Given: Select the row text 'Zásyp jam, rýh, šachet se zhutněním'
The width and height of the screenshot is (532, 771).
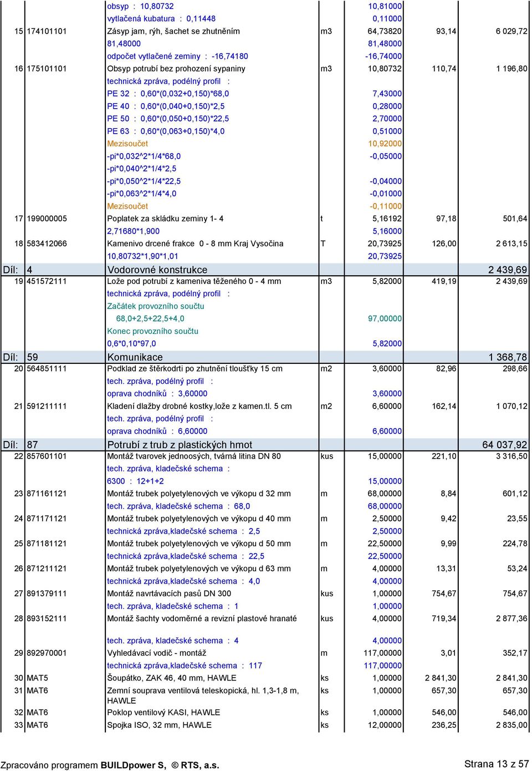Looking at the screenshot, I should (x=173, y=31).
